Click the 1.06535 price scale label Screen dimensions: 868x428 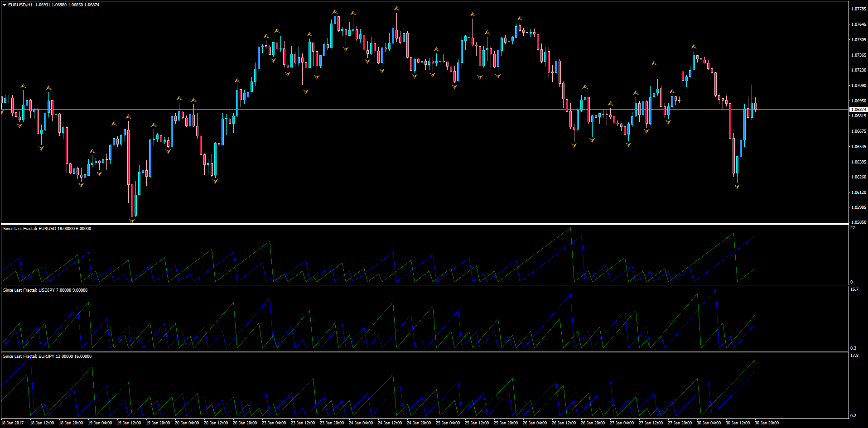tap(859, 147)
